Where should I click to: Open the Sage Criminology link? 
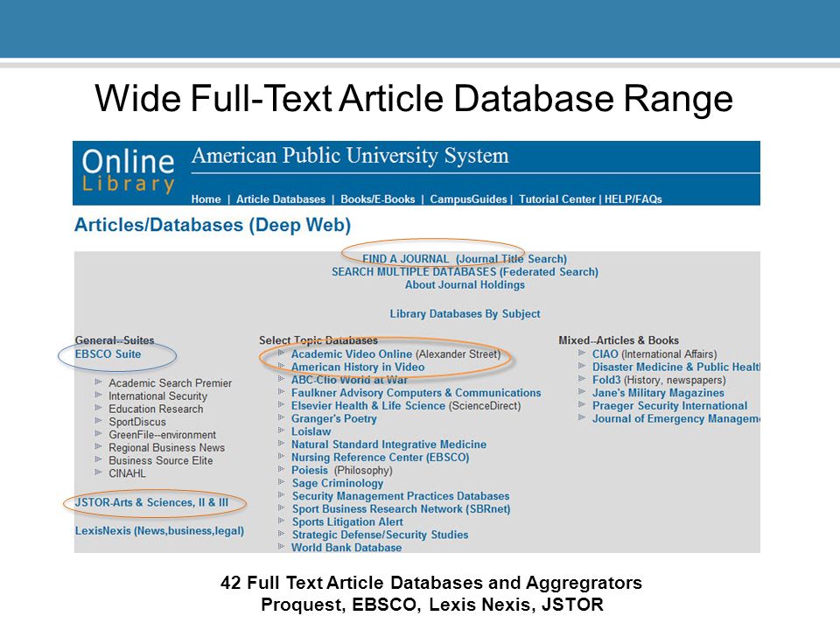point(338,483)
